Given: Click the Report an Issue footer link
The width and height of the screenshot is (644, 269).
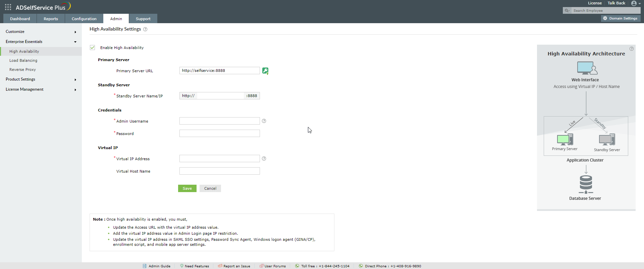Looking at the screenshot, I should coord(236,266).
